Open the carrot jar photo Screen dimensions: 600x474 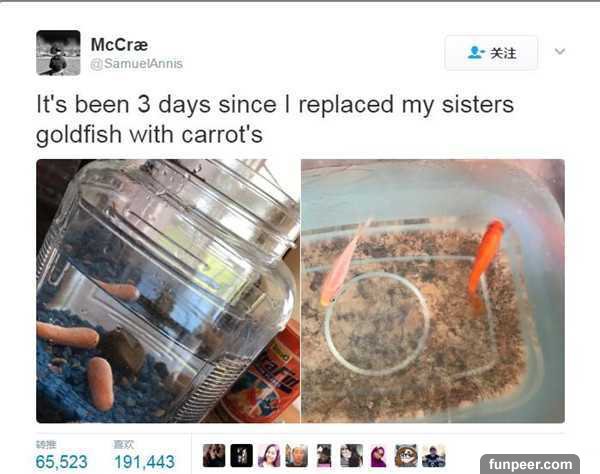pyautogui.click(x=168, y=291)
